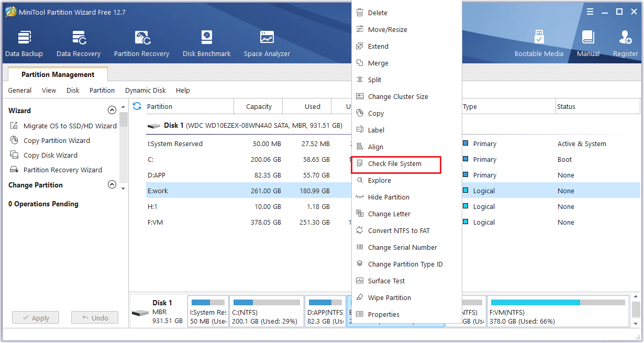This screenshot has width=644, height=343.
Task: Pick Split in the context menu
Action: pyautogui.click(x=406, y=80)
